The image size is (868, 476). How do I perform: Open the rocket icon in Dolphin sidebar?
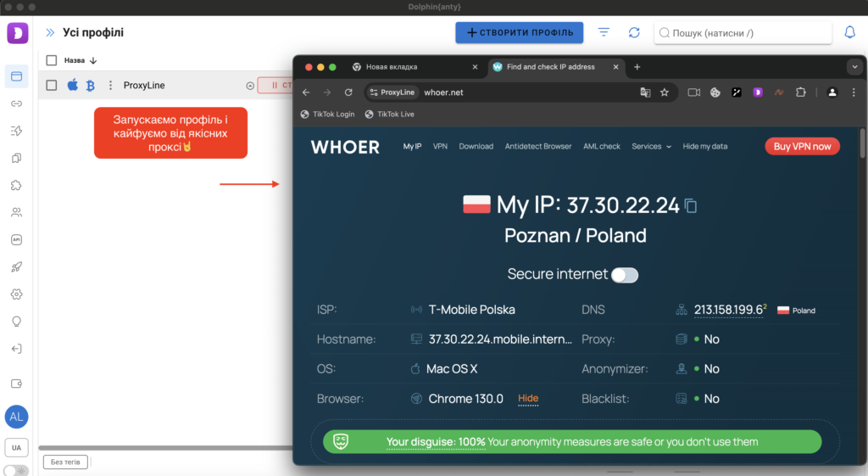pyautogui.click(x=16, y=266)
